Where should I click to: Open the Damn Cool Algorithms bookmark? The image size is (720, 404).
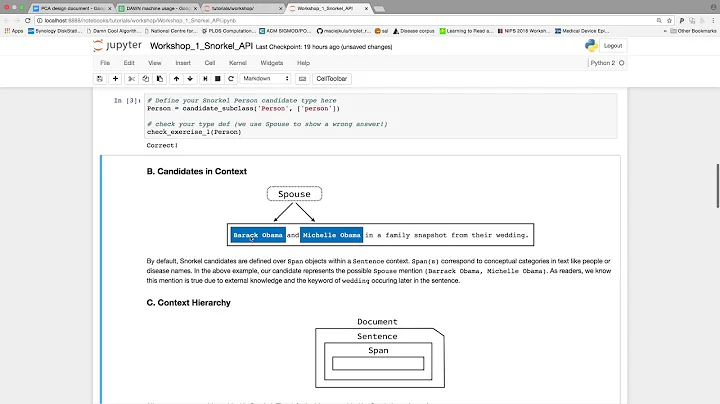coord(114,31)
